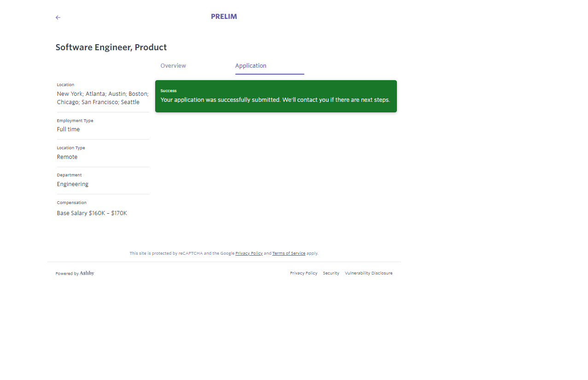
Task: Click the 'Compensation' section label
Action: point(71,203)
